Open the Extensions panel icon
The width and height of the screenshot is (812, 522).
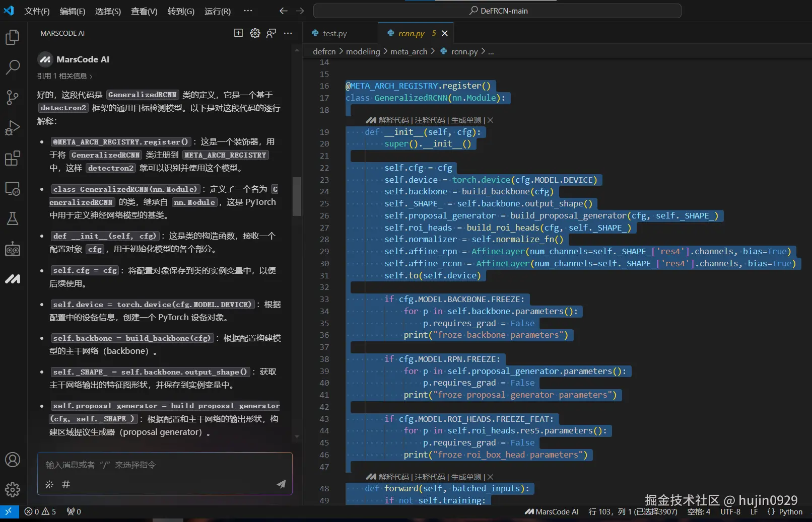point(12,158)
